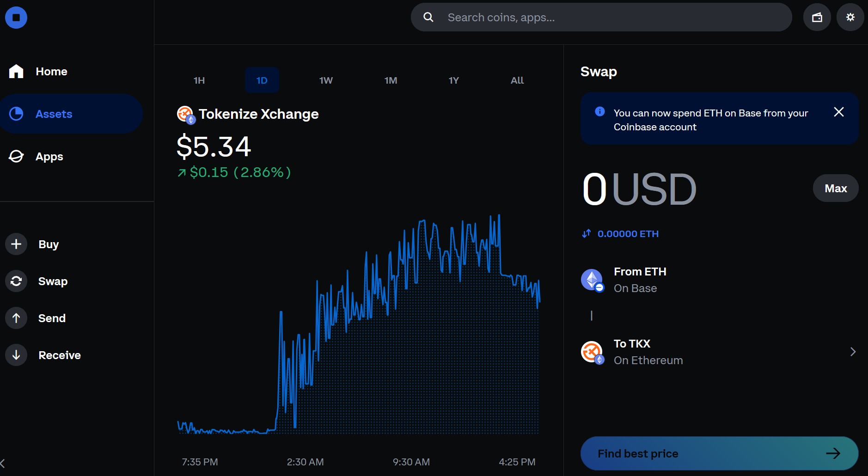
Task: Click the Max button
Action: tap(836, 188)
